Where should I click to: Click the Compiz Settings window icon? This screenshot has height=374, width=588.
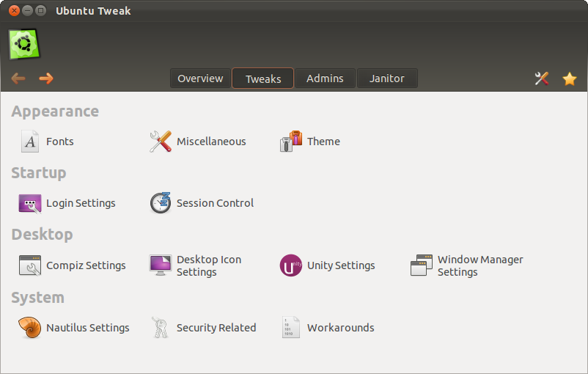click(30, 265)
